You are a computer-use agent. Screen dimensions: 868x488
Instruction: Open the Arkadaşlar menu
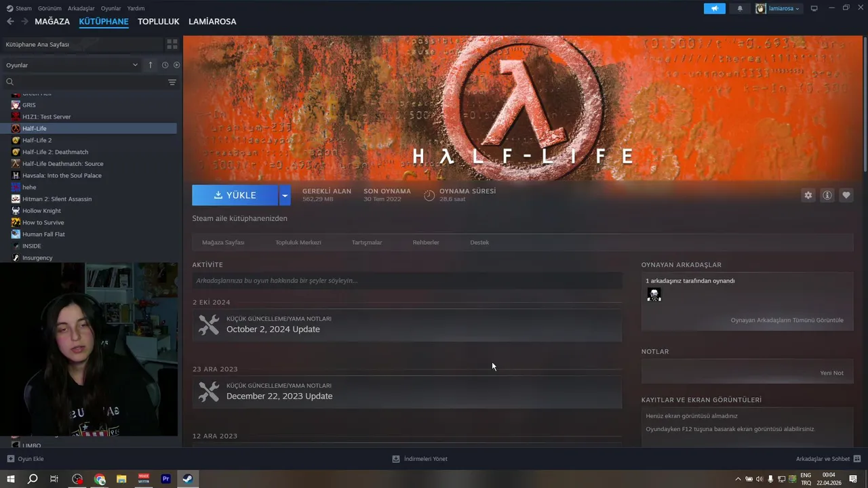81,8
